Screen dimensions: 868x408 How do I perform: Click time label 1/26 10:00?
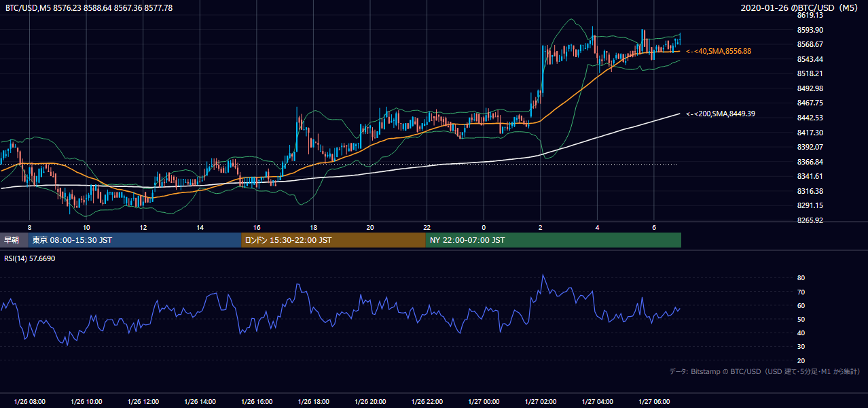86,401
